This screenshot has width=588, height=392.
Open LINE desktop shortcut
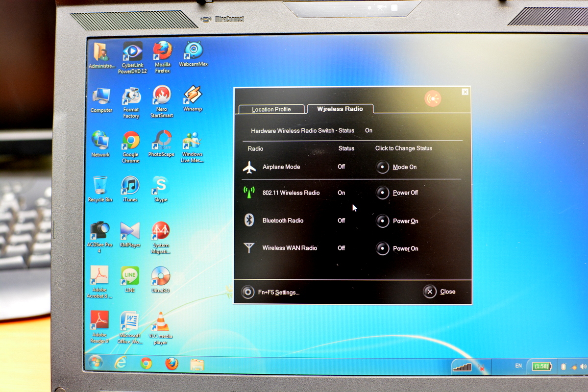coord(130,279)
